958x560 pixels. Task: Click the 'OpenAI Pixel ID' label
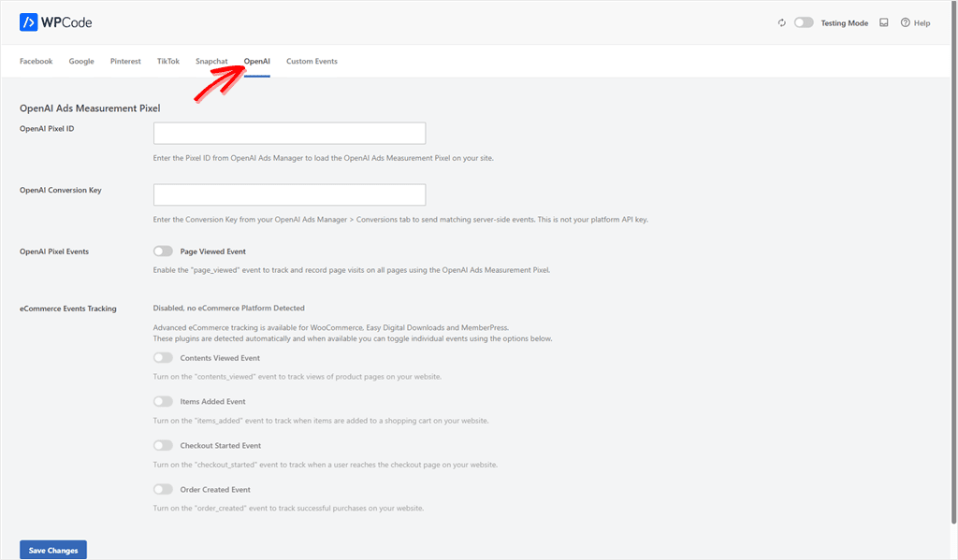point(47,129)
